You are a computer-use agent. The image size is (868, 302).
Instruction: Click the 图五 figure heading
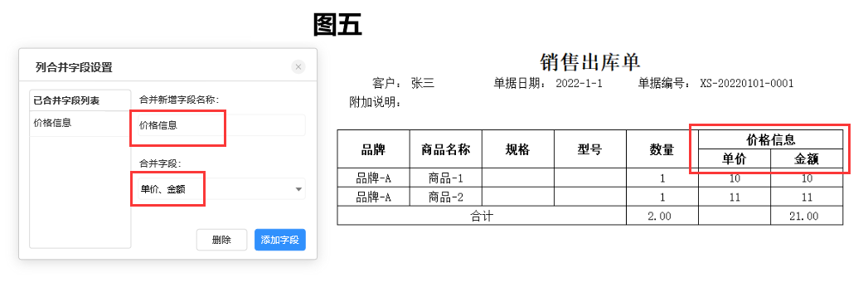[337, 24]
